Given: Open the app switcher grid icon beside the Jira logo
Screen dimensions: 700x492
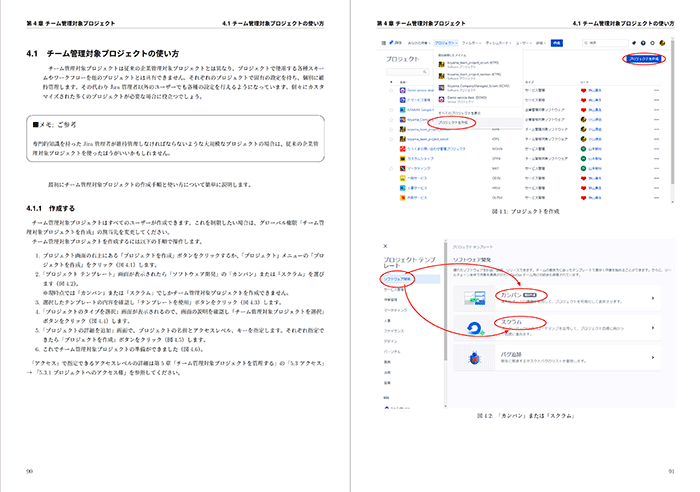Looking at the screenshot, I should [x=383, y=43].
